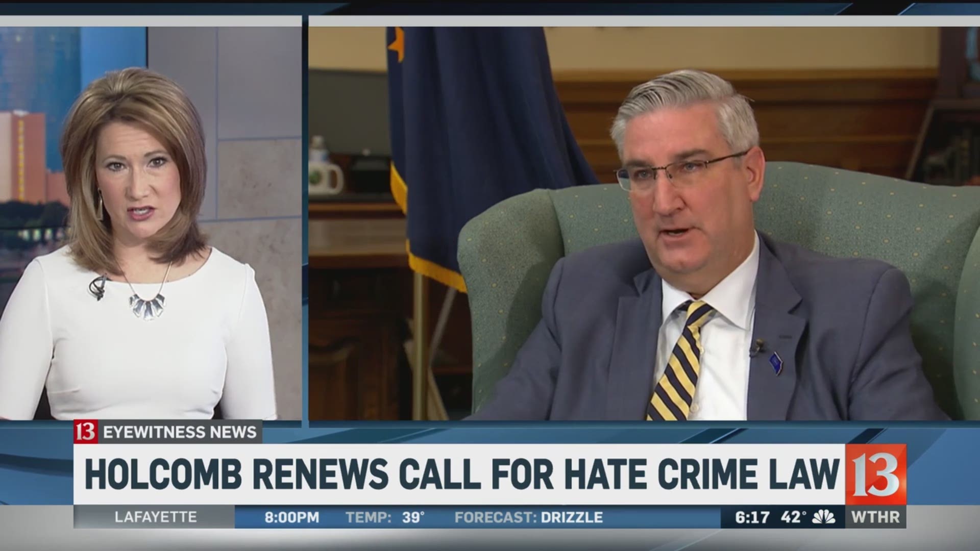Click the Eyewitness News banner label
The width and height of the screenshot is (980, 551).
(180, 432)
